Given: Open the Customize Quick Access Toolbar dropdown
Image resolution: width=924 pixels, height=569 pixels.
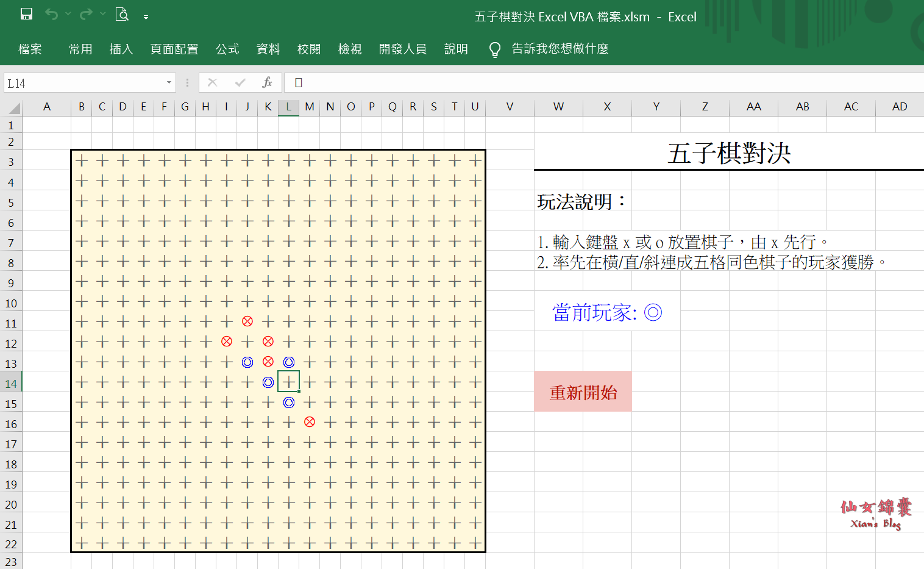Looking at the screenshot, I should (146, 17).
